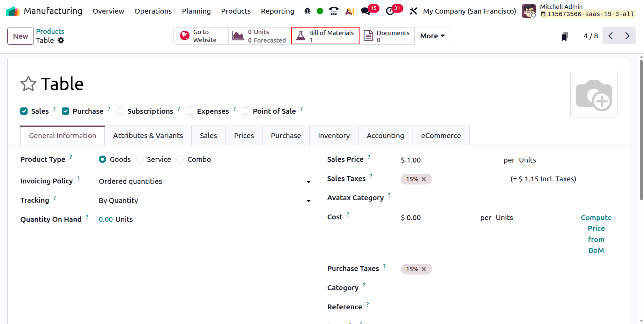Viewport: 644px width, 324px height.
Task: Open Documents smart button
Action: (387, 36)
